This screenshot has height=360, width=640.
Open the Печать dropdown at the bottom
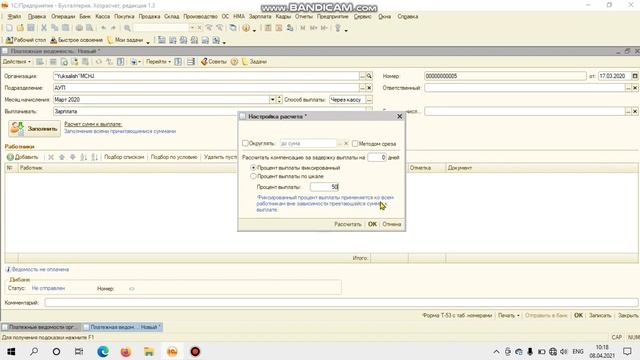509,316
